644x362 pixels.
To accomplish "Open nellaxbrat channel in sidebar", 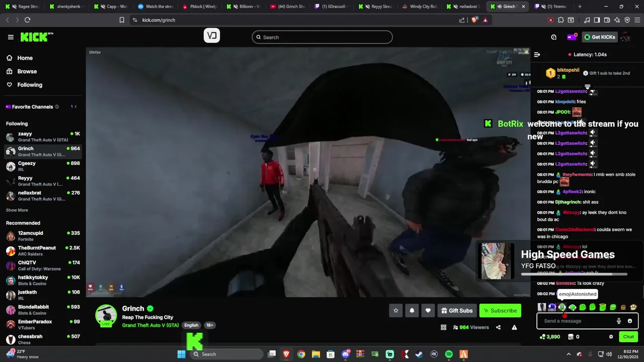I will pyautogui.click(x=43, y=196).
